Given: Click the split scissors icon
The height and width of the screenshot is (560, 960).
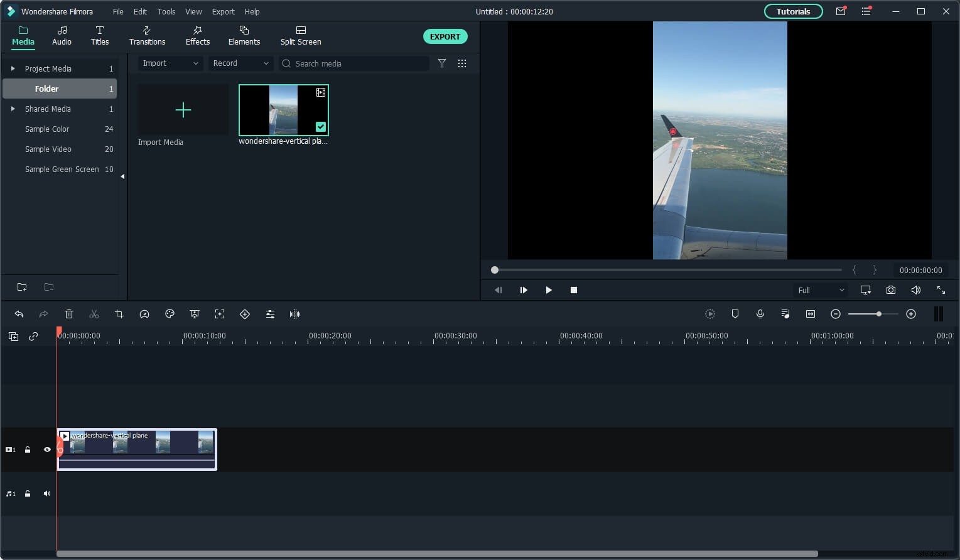Looking at the screenshot, I should pyautogui.click(x=94, y=314).
